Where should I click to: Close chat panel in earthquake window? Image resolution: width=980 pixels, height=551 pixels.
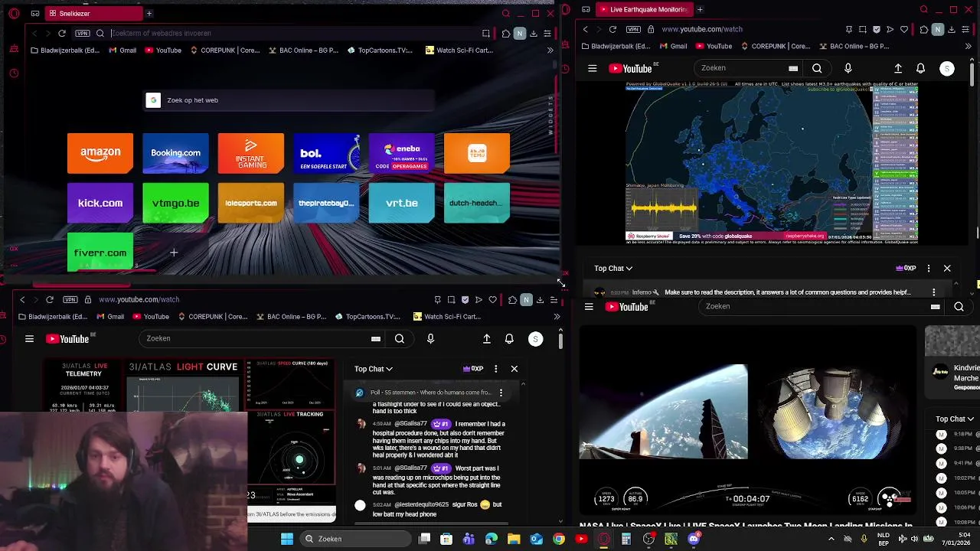947,269
